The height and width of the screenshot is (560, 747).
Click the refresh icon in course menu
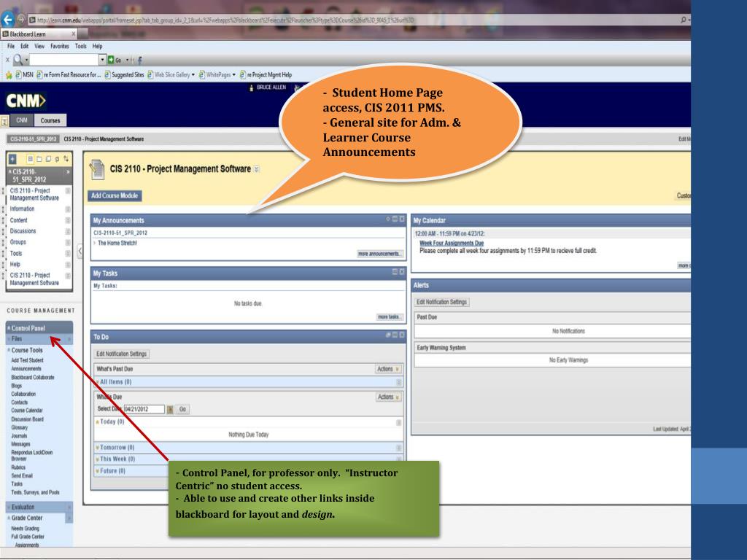click(x=57, y=158)
